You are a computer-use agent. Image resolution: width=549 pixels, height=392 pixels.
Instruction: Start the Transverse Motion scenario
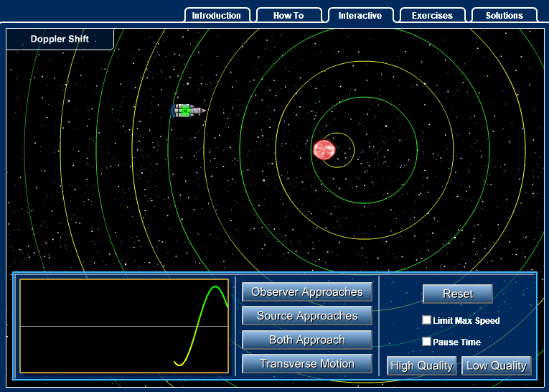(306, 363)
